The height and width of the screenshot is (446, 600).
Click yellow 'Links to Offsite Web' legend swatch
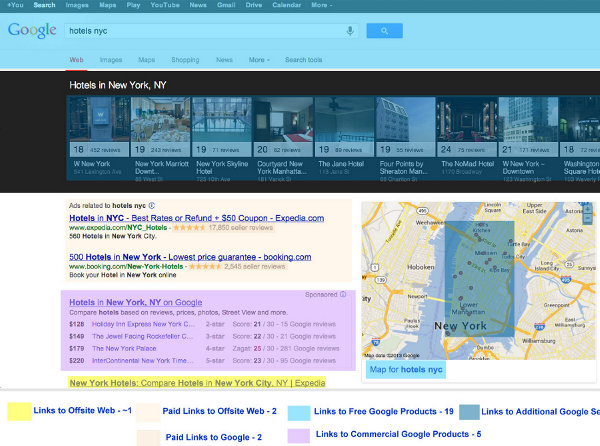(x=20, y=412)
